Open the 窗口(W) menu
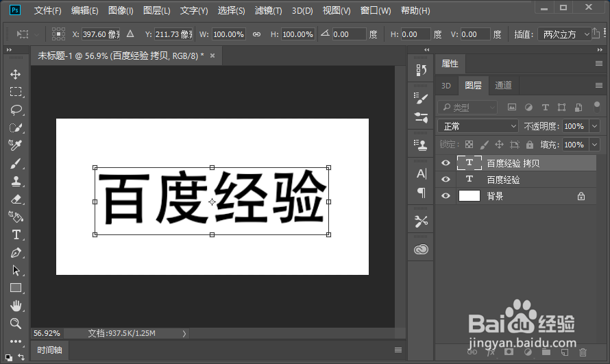Viewport: 610px width, 364px height. click(x=376, y=10)
